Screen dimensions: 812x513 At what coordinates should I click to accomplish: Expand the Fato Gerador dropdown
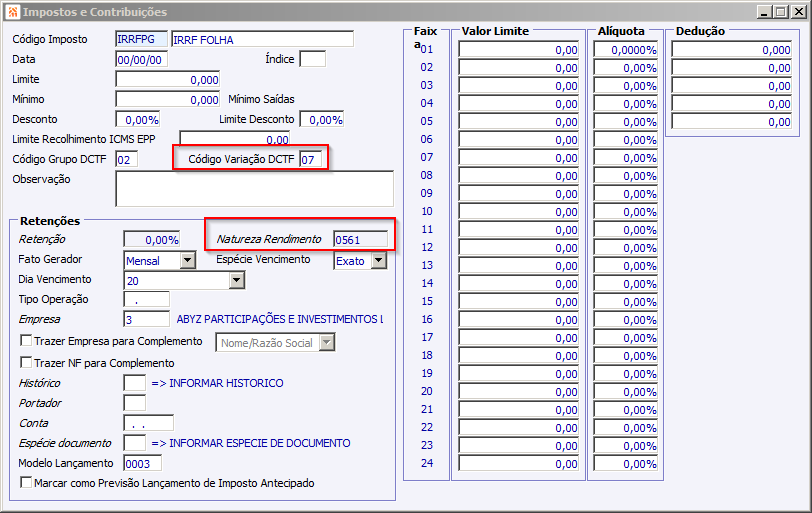click(x=188, y=260)
